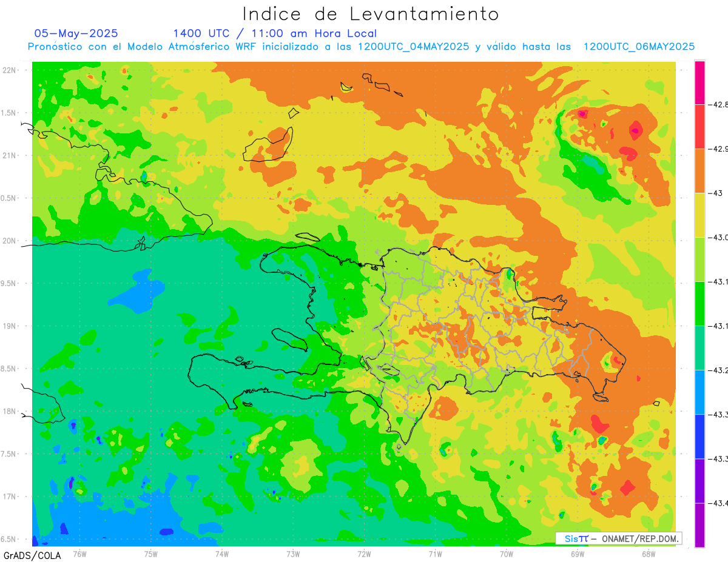
Task: Select the '73W' longitude label
Action: click(293, 554)
